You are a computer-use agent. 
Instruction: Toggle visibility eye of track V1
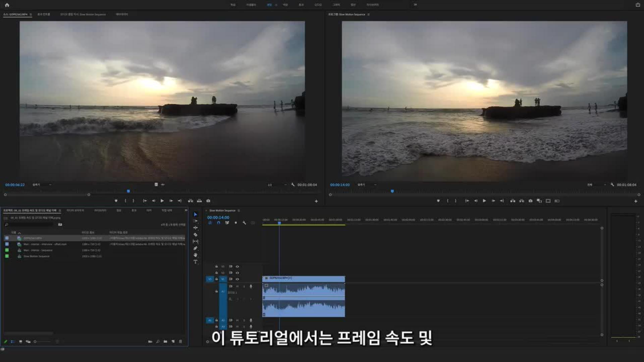pyautogui.click(x=237, y=279)
